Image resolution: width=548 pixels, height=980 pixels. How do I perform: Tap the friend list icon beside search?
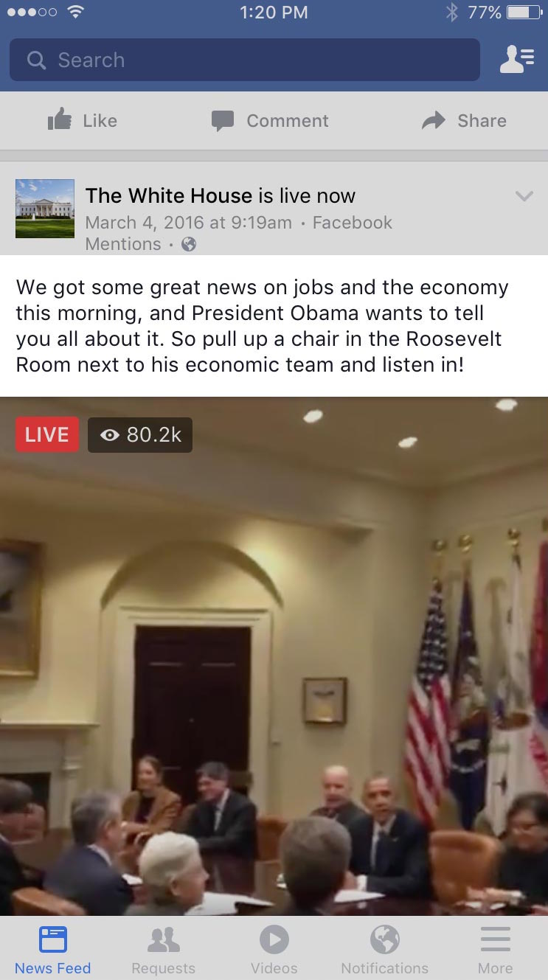pos(516,60)
